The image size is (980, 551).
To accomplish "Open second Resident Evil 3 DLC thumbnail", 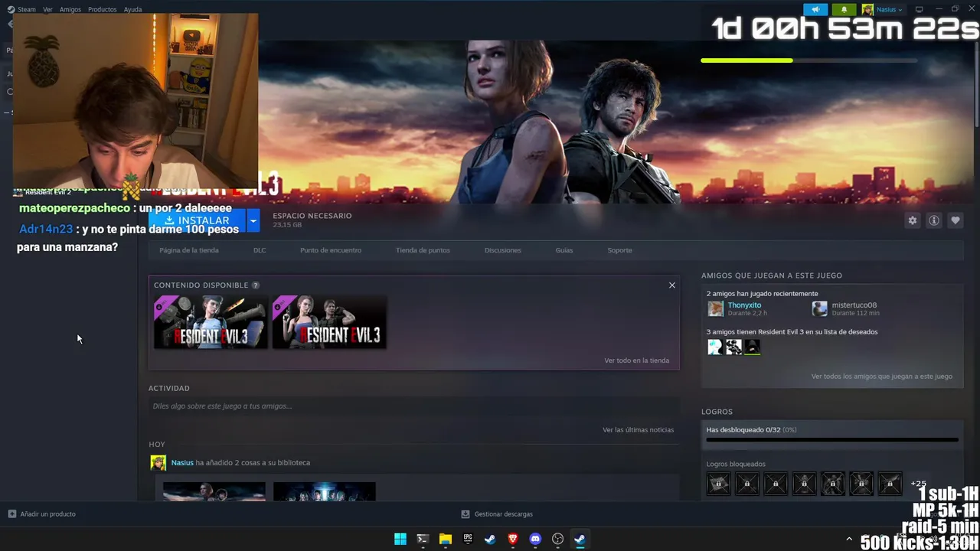I will click(329, 322).
